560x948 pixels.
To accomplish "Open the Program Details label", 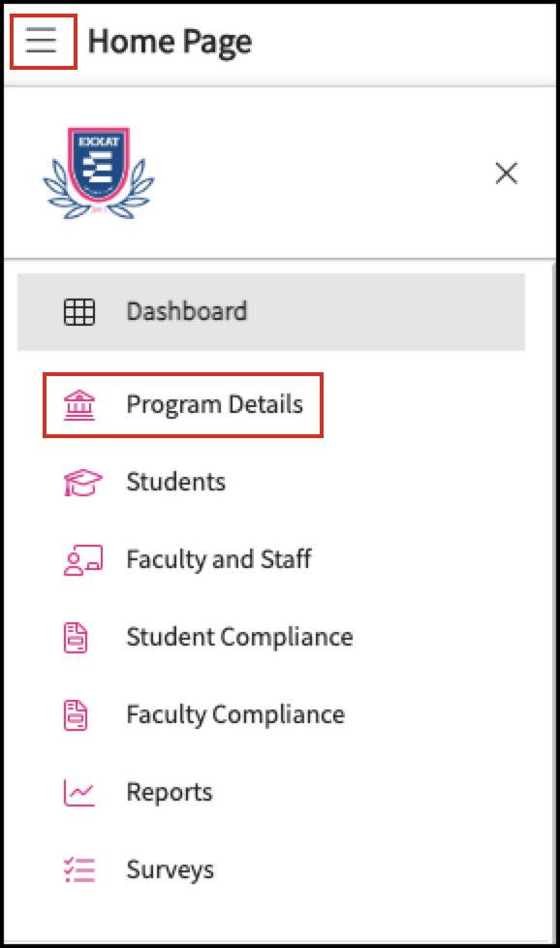I will pyautogui.click(x=214, y=404).
